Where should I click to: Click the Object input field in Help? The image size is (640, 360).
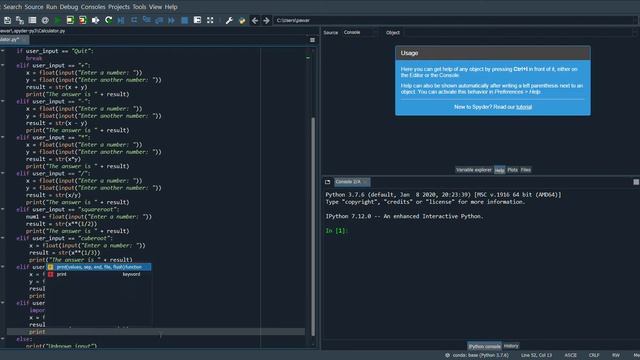[519, 32]
